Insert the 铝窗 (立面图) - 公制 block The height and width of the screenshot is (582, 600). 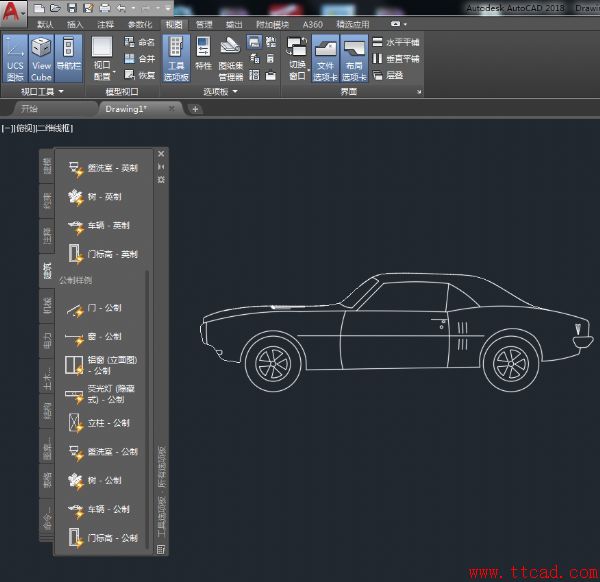pos(101,365)
